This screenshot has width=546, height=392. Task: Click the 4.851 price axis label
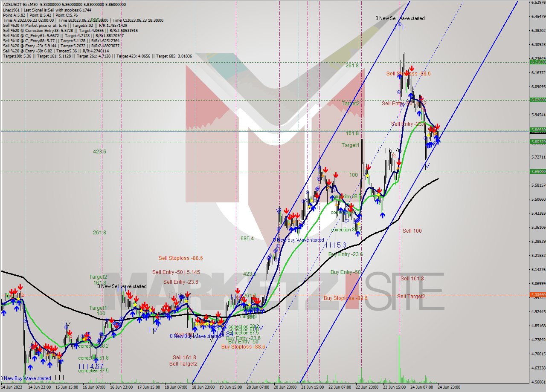click(538, 326)
